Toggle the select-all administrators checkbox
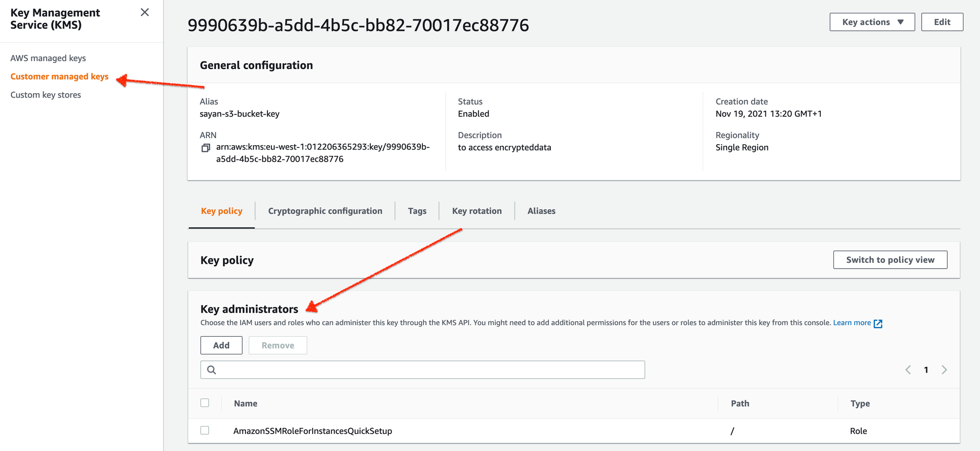This screenshot has height=451, width=980. [205, 402]
